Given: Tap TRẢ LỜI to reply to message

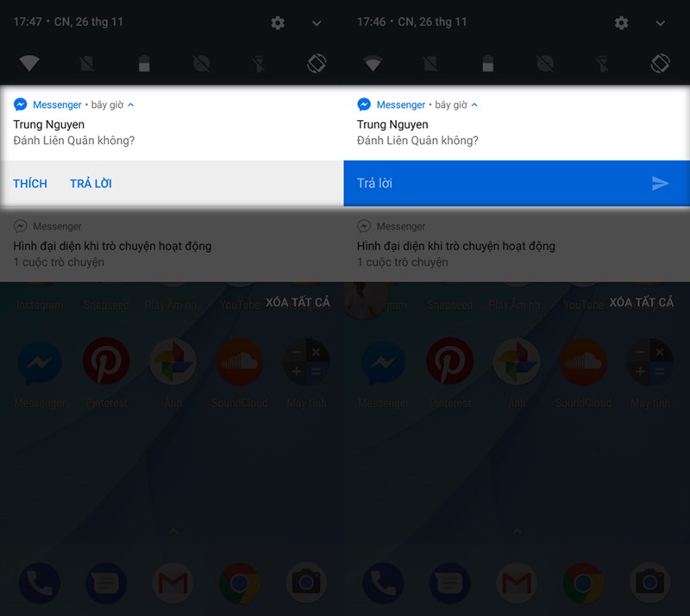Looking at the screenshot, I should coord(91,184).
